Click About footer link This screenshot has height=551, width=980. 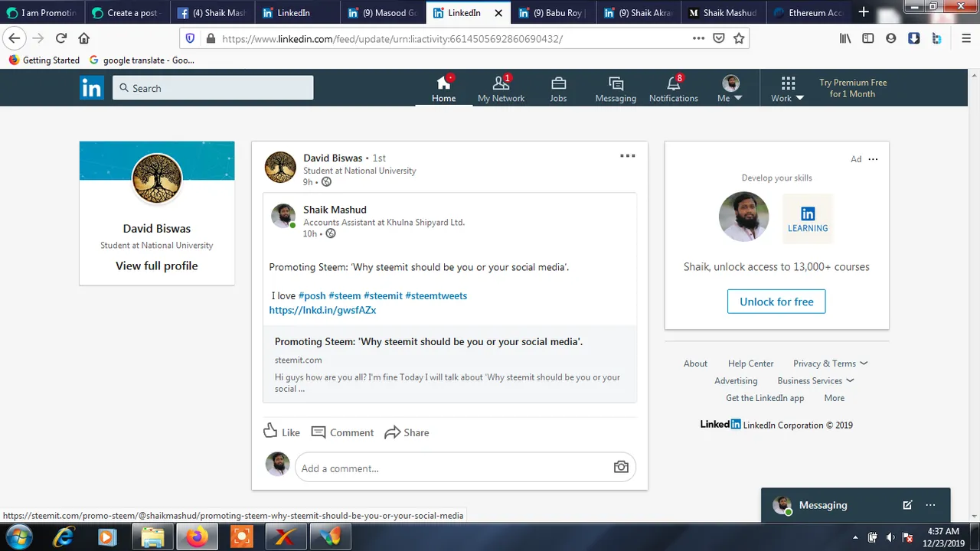[x=695, y=364]
